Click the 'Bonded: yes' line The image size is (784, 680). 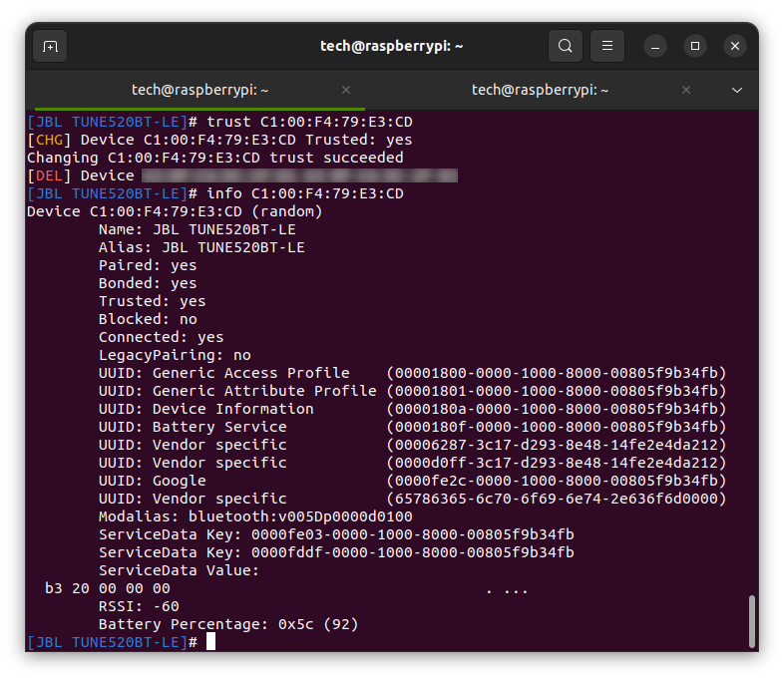[148, 284]
